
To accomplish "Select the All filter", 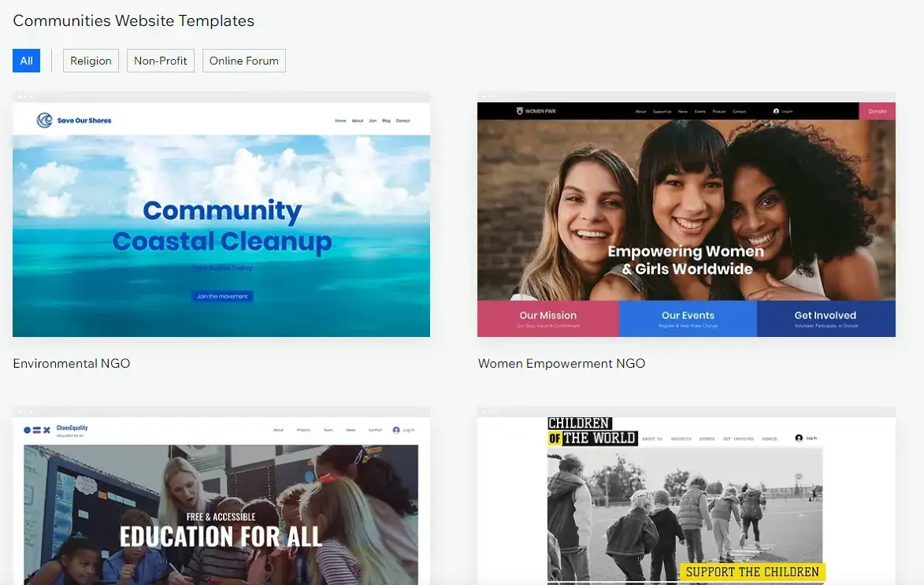I will (26, 61).
